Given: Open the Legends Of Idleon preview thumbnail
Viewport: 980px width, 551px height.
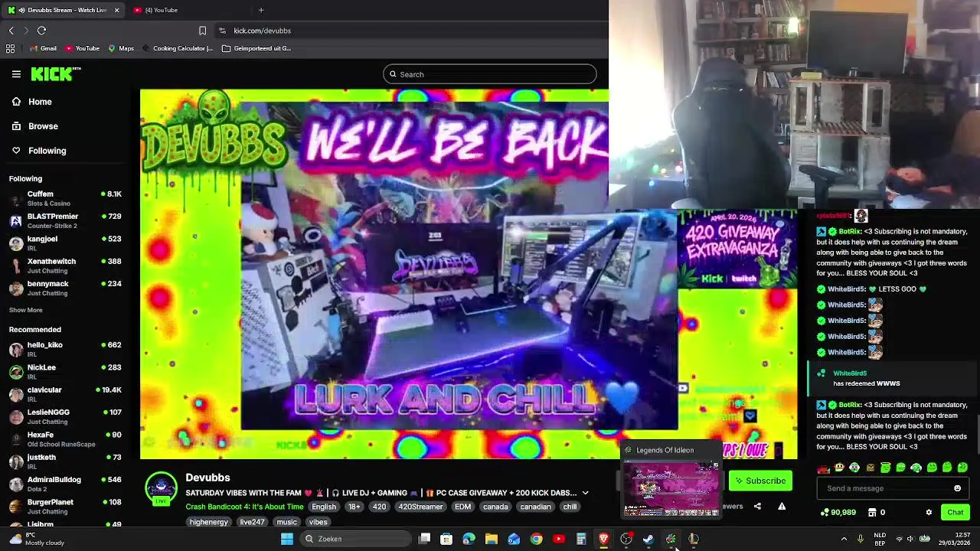Looking at the screenshot, I should pyautogui.click(x=671, y=481).
